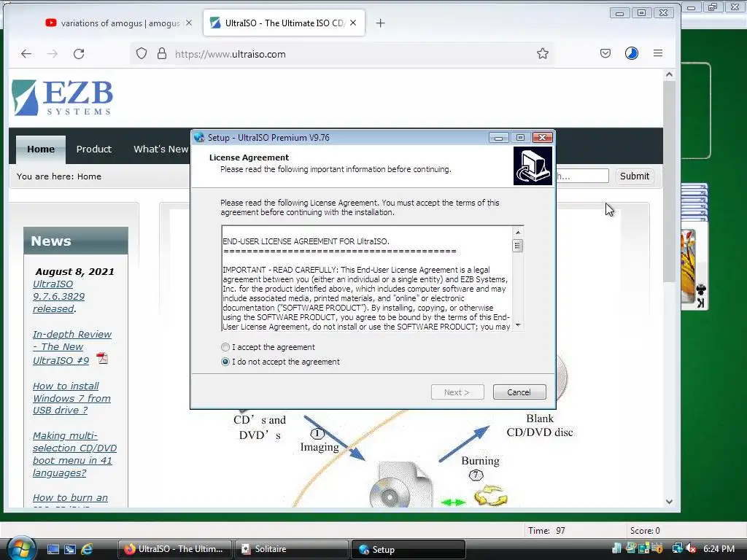Viewport: 747px width, 560px height.
Task: Minimize the Setup dialog
Action: (x=498, y=138)
